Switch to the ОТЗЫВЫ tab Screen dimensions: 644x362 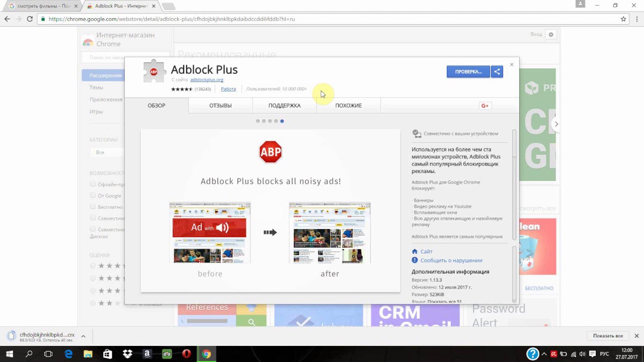pos(220,106)
